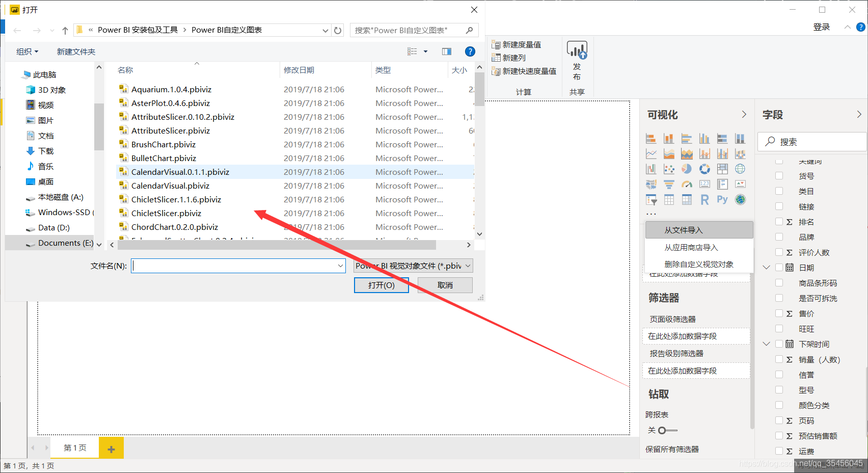
Task: Choose 从文件导入 from the menu
Action: tap(699, 230)
